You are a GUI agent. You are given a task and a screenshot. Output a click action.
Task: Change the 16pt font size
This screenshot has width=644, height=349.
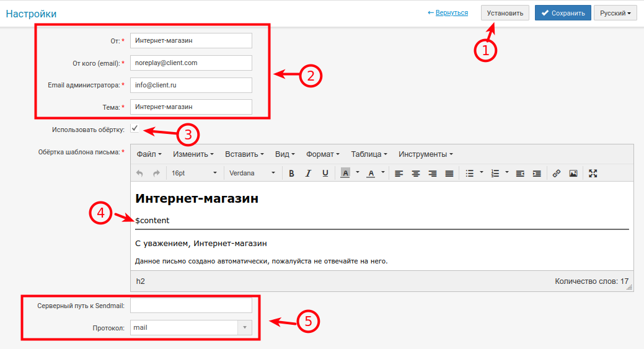click(x=194, y=174)
